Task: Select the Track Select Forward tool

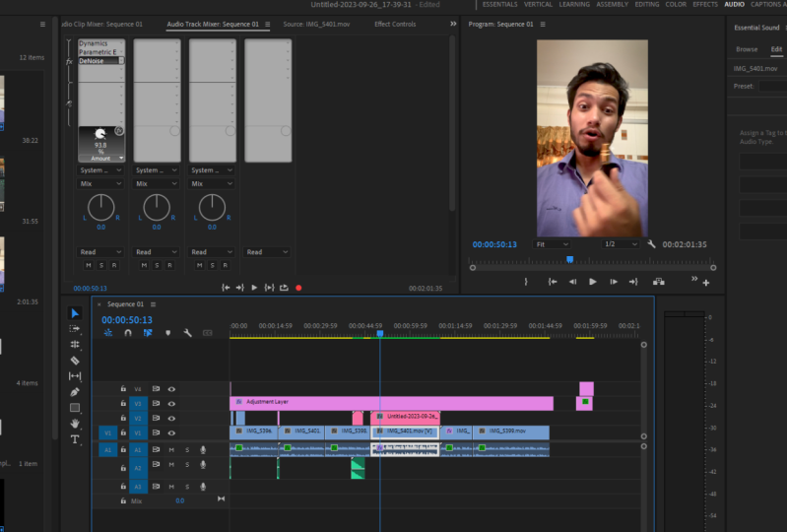Action: coord(75,329)
